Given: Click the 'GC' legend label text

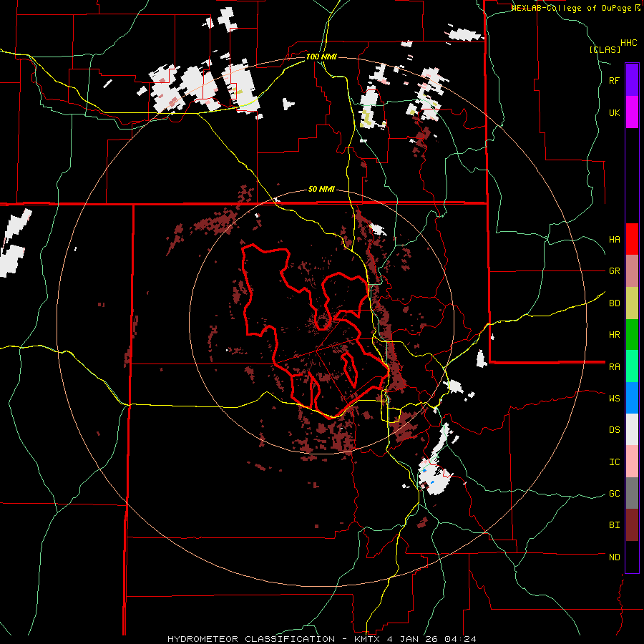Looking at the screenshot, I should (x=614, y=494).
